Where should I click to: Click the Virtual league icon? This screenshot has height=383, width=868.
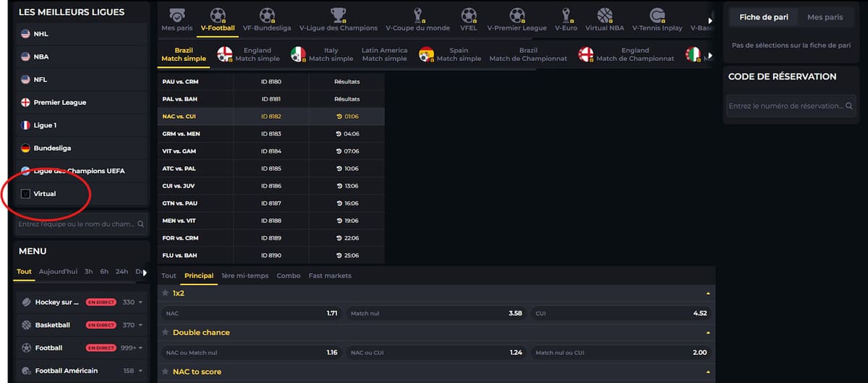[25, 193]
